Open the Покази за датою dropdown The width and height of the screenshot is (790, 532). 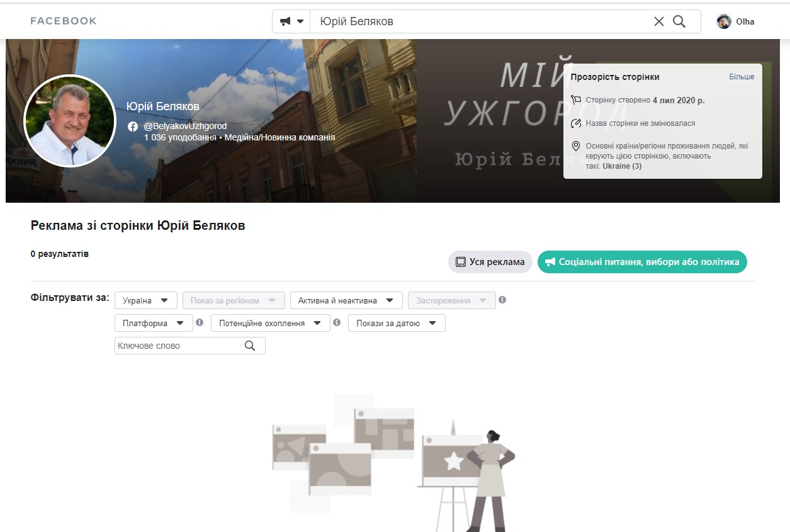click(397, 323)
